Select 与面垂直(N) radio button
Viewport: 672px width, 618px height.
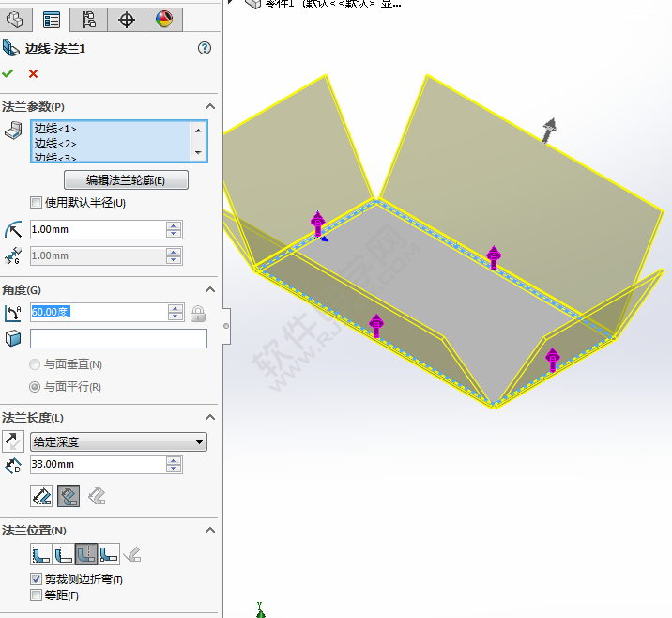35,364
